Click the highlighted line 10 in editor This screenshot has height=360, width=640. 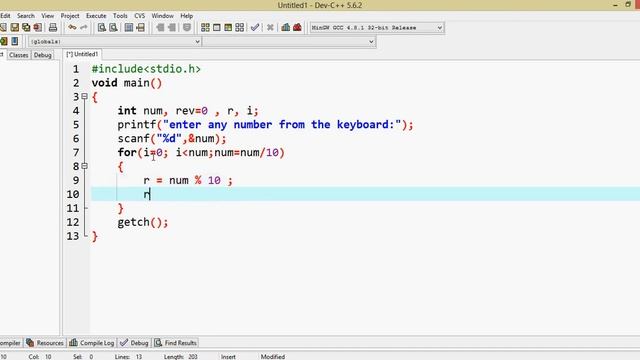click(x=365, y=194)
